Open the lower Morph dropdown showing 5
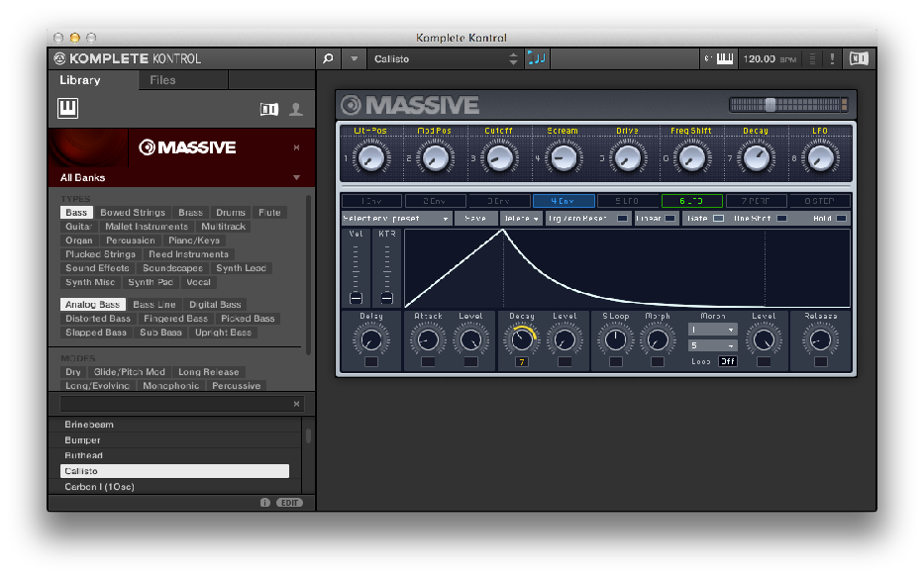 712,345
